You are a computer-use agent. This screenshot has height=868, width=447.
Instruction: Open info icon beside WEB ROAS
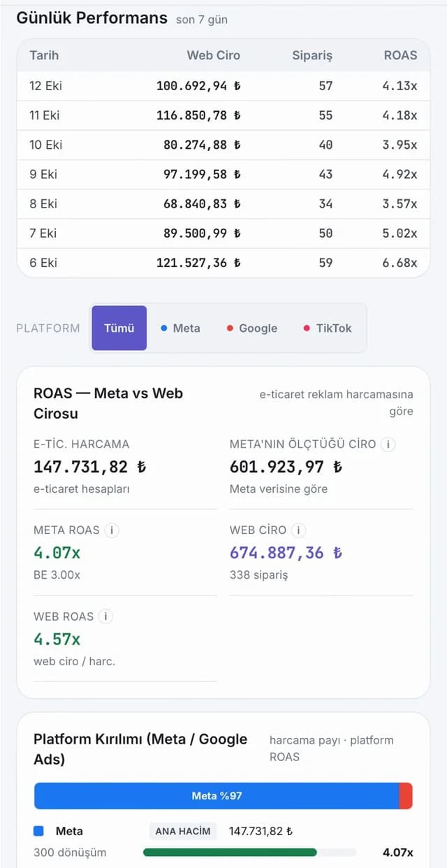coord(105,616)
